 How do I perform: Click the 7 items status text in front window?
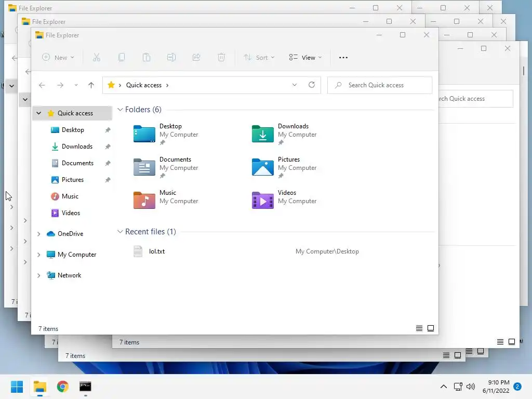pyautogui.click(x=48, y=329)
